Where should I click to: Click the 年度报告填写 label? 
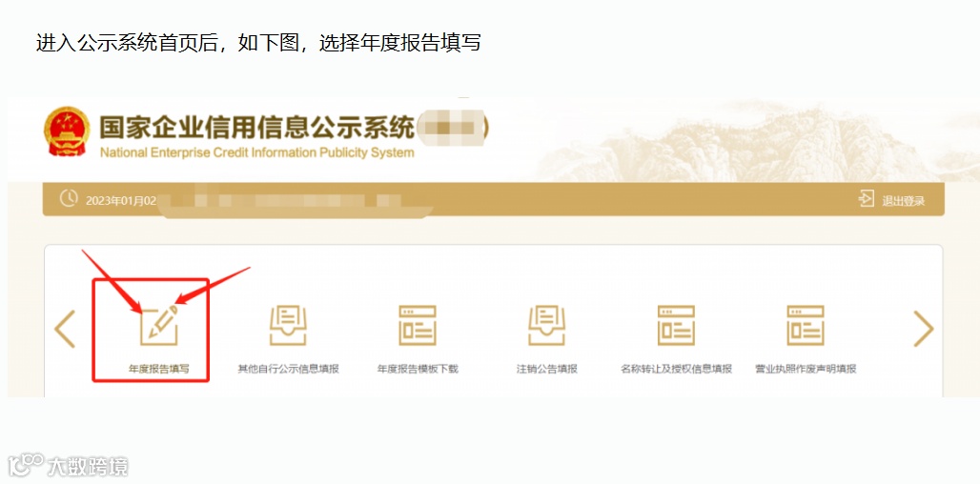coord(159,369)
